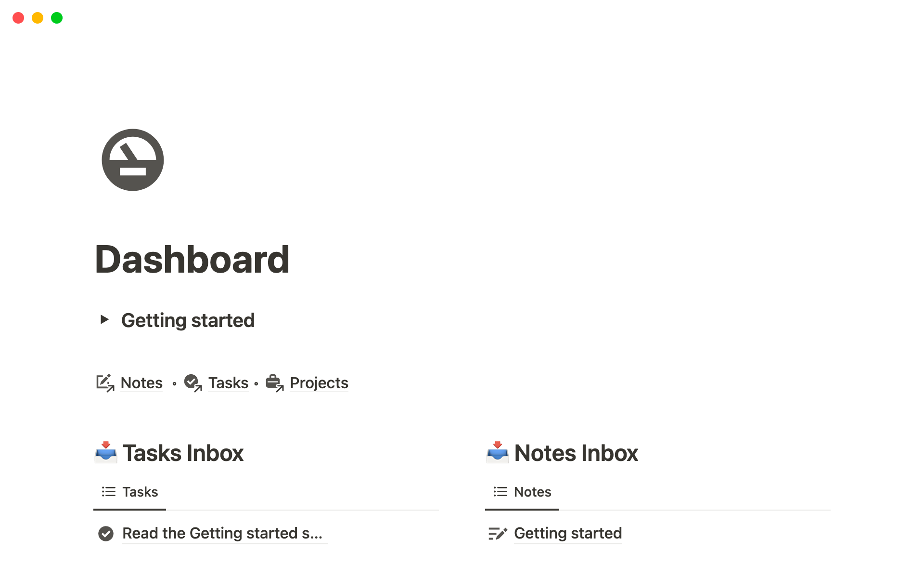The height and width of the screenshot is (578, 924).
Task: Click the green macOS fullscreen button
Action: [57, 18]
